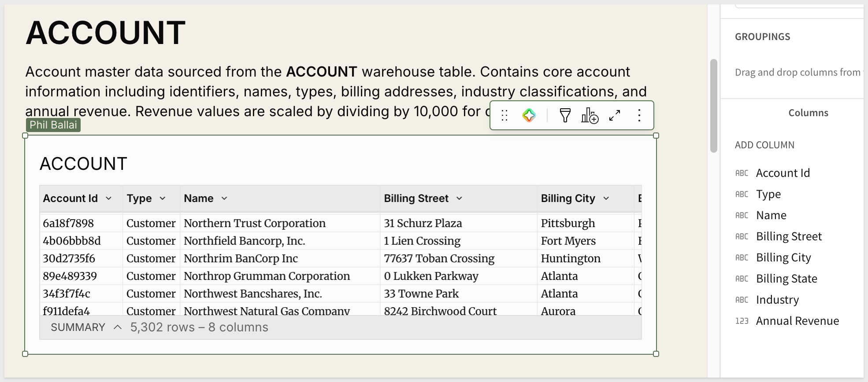Click the ABC type icon beside Industry
This screenshot has width=868, height=382.
tap(742, 300)
